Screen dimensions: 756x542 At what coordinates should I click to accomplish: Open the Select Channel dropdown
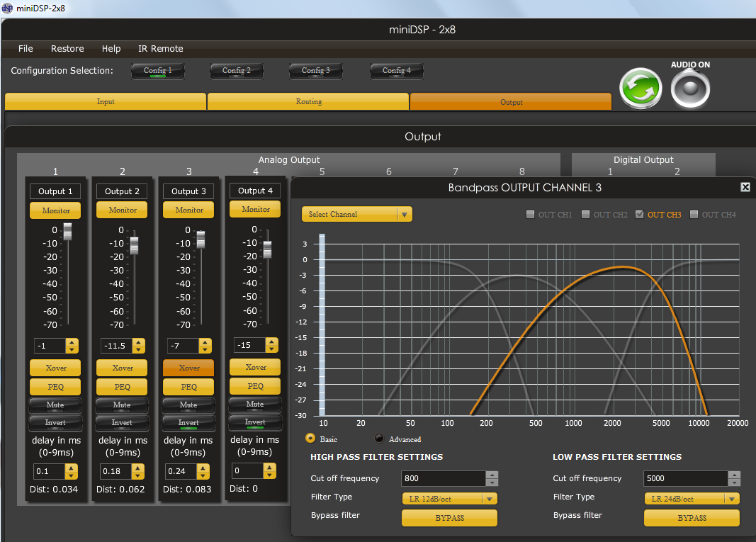[x=357, y=214]
